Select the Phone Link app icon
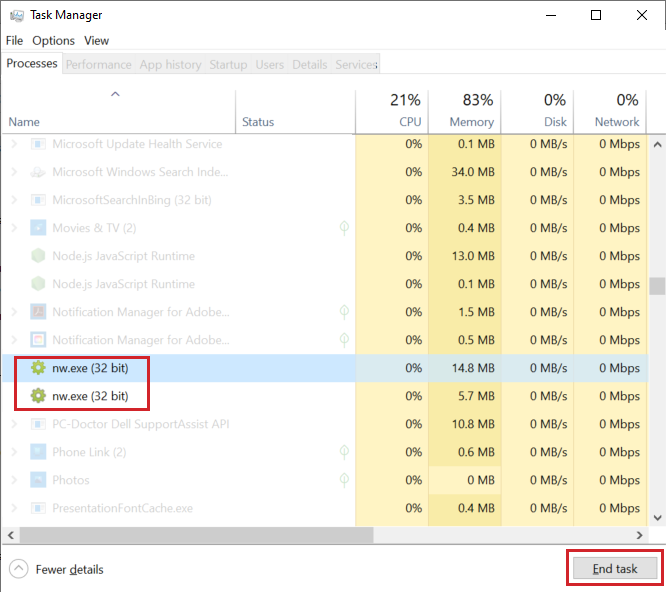 (38, 452)
